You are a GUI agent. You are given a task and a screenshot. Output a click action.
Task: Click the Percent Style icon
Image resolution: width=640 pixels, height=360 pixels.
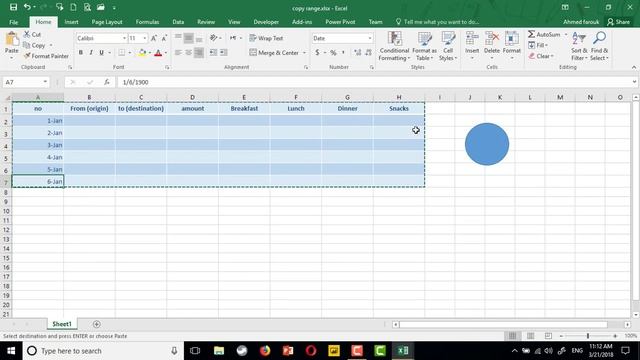[x=333, y=53]
